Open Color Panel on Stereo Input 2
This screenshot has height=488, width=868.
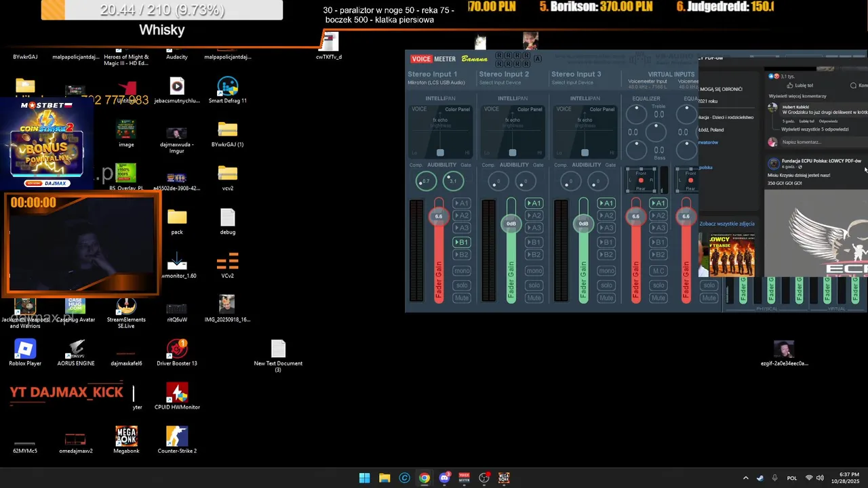coord(530,109)
